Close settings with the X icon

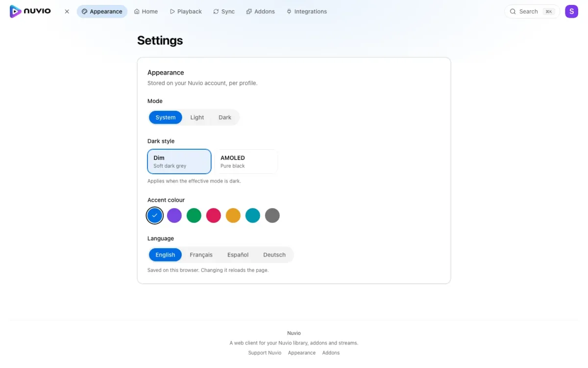(x=67, y=11)
